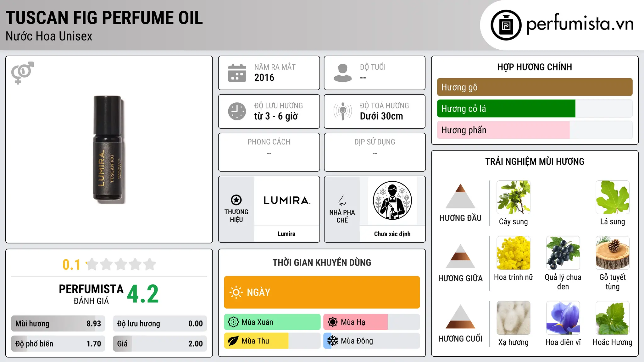Screen dimensions: 644x362
Task: Open the Hoa diên vĩ note image
Action: coord(563,318)
